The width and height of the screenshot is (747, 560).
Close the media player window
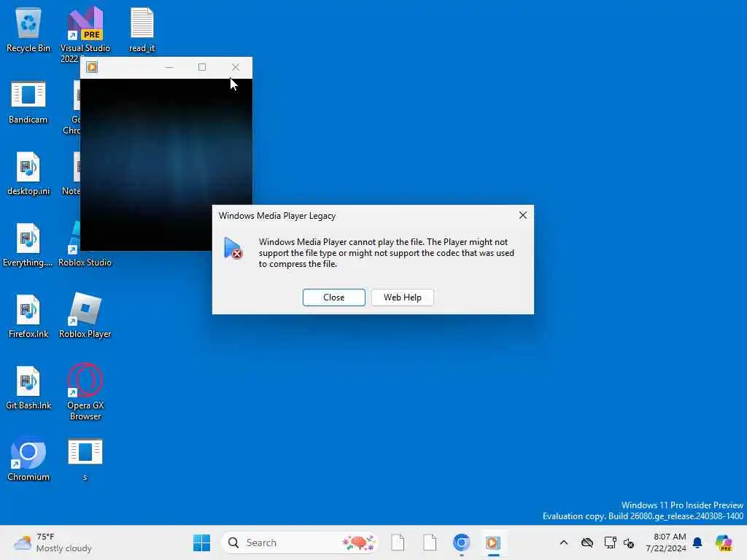[236, 67]
